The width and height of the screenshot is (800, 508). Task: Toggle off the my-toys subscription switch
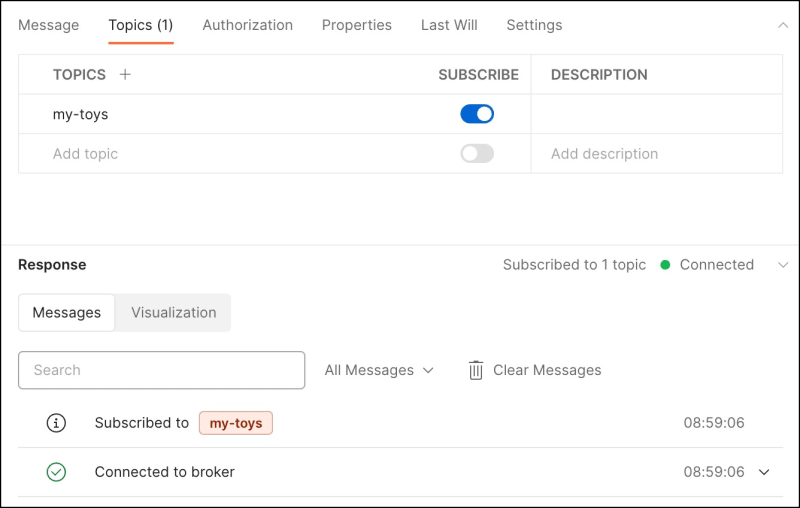477,114
